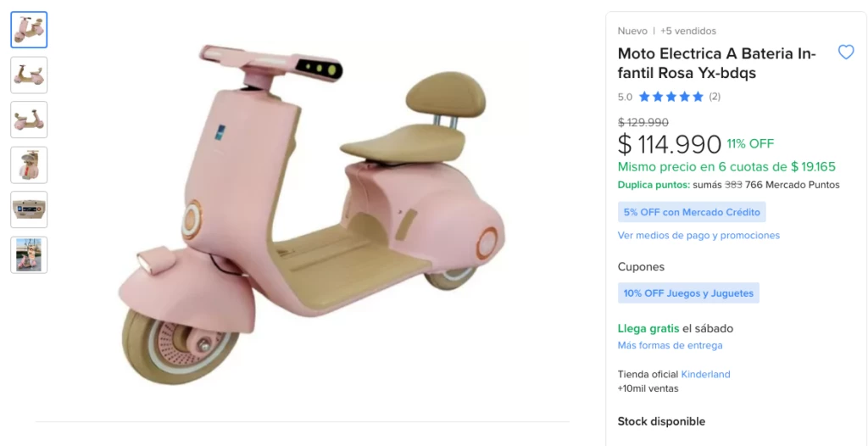Open the sixth thumbnail with outdoor photo
The height and width of the screenshot is (446, 868).
pyautogui.click(x=29, y=254)
